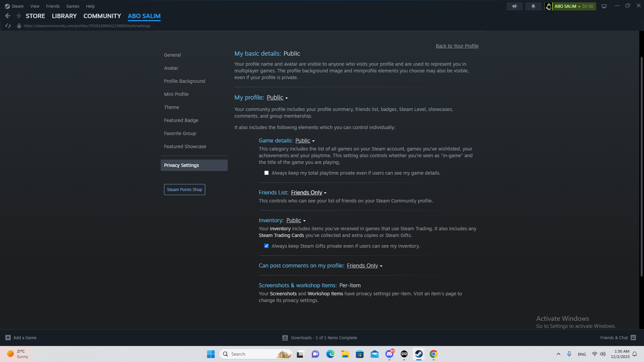Click the padlock icon beside the URL

pos(19,26)
